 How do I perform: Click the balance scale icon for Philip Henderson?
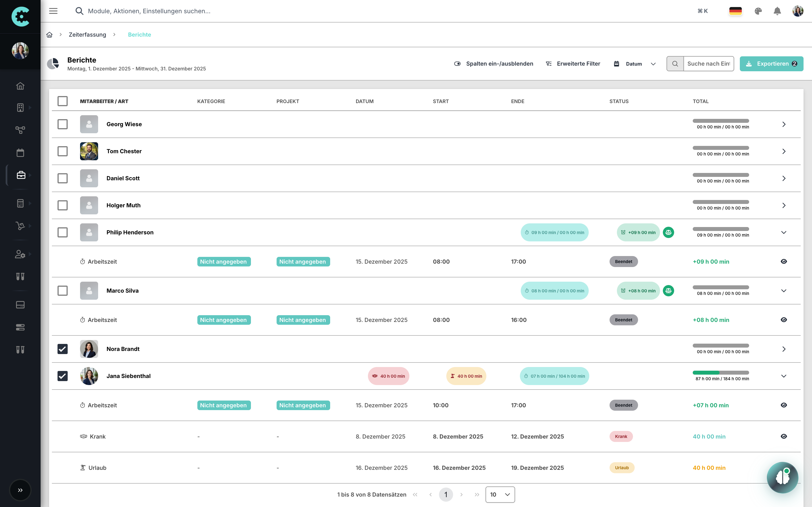point(668,232)
